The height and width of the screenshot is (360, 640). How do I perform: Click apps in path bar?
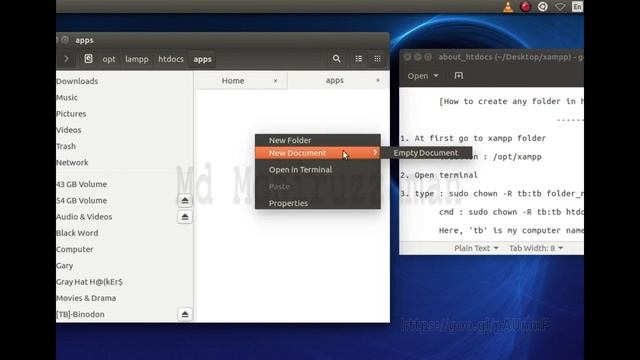202,59
